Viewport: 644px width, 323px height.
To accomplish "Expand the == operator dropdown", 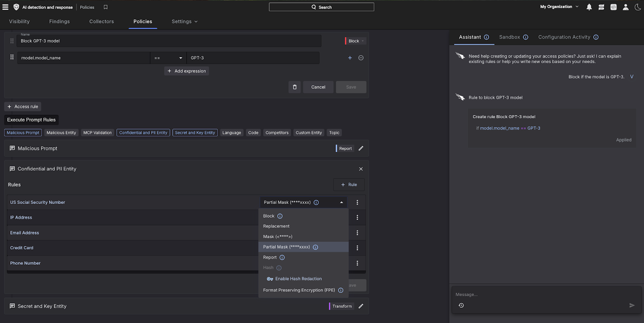I will click(x=168, y=58).
